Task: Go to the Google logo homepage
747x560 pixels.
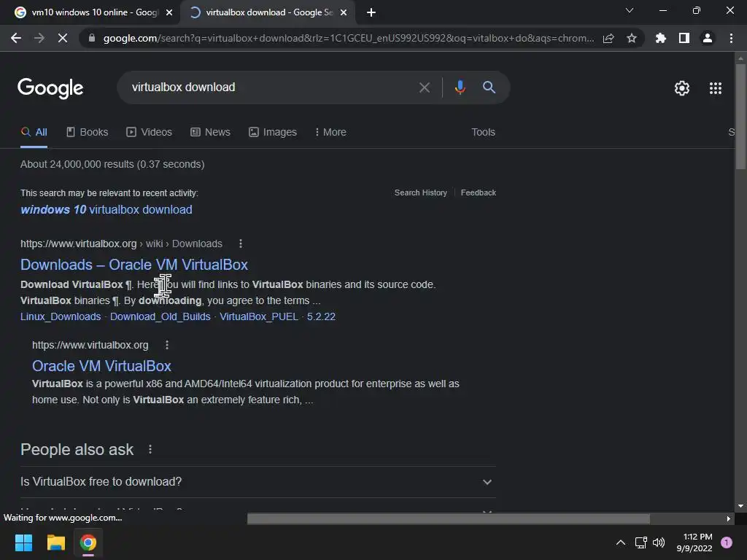Action: [50, 88]
